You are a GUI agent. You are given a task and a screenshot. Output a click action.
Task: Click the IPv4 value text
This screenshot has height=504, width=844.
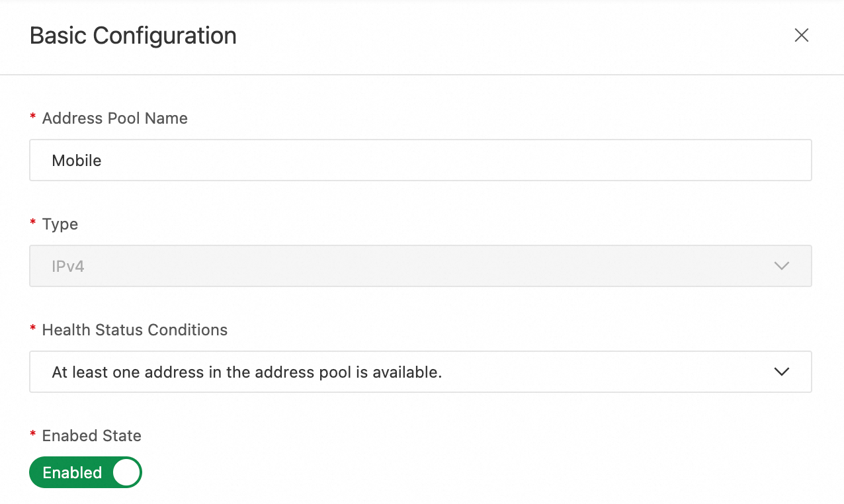click(x=68, y=267)
